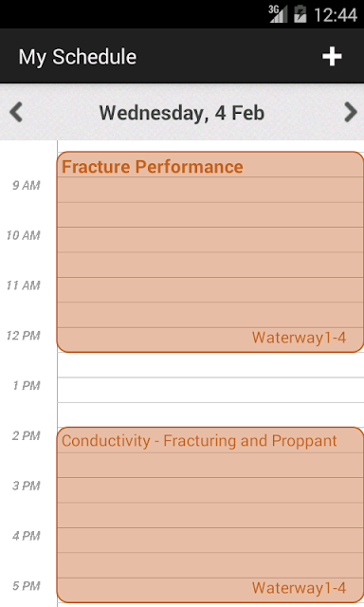Tap the plus icon to add event
Viewport: 364px width, 607px height.
(332, 57)
